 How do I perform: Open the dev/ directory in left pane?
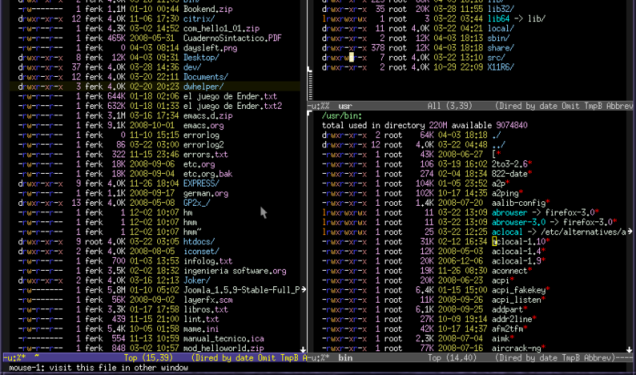[192, 67]
